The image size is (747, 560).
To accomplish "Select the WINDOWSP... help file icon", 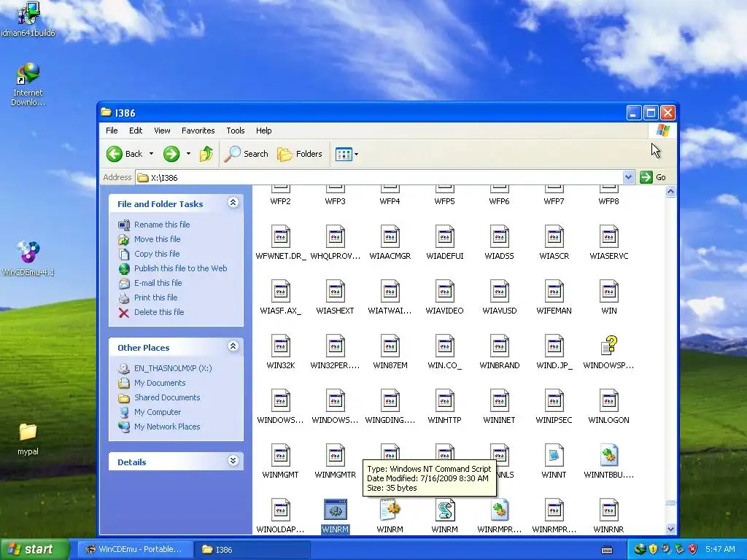I will (609, 346).
